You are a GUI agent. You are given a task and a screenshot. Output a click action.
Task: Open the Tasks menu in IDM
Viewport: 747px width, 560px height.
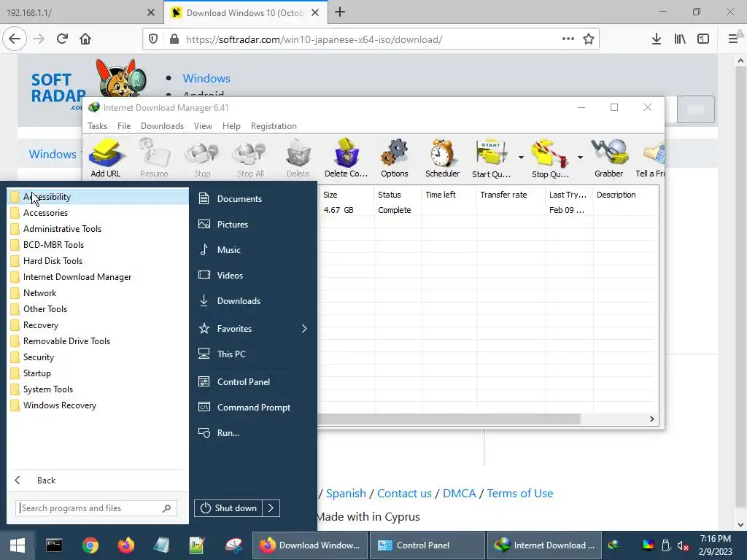pyautogui.click(x=97, y=126)
